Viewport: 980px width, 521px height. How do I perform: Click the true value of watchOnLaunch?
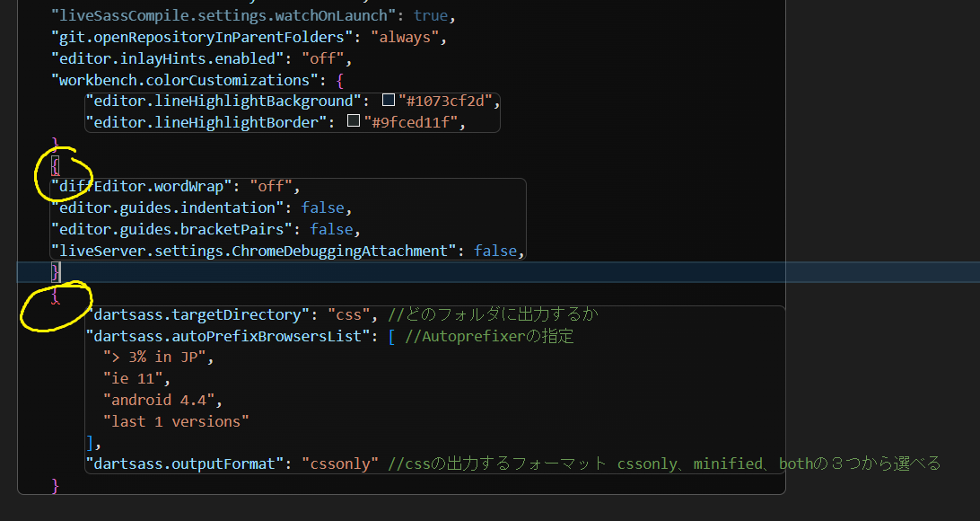[431, 15]
